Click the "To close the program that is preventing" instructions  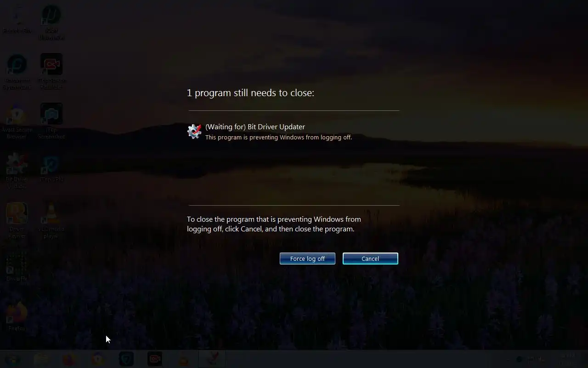(x=274, y=224)
